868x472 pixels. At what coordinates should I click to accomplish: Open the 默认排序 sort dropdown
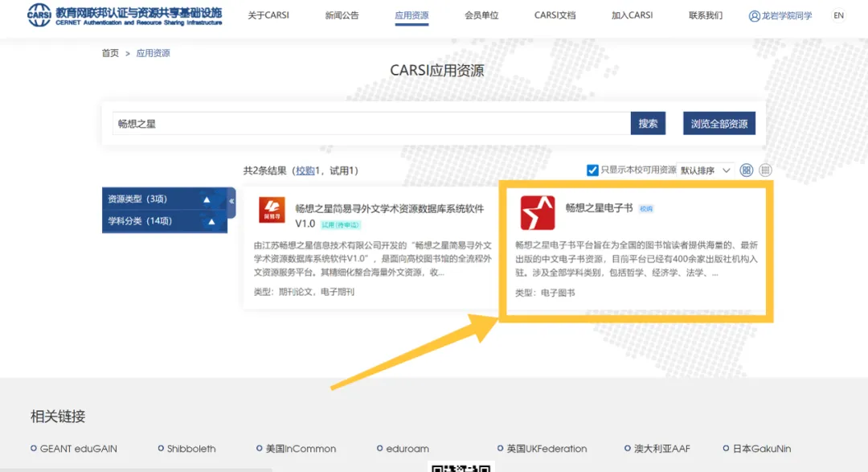[706, 170]
